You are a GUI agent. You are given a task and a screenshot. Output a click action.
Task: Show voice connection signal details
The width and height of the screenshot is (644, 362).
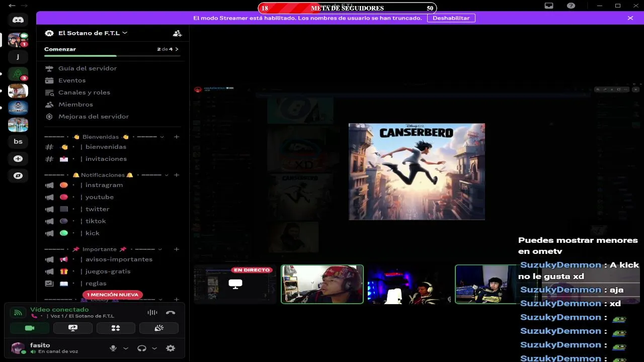[18, 313]
